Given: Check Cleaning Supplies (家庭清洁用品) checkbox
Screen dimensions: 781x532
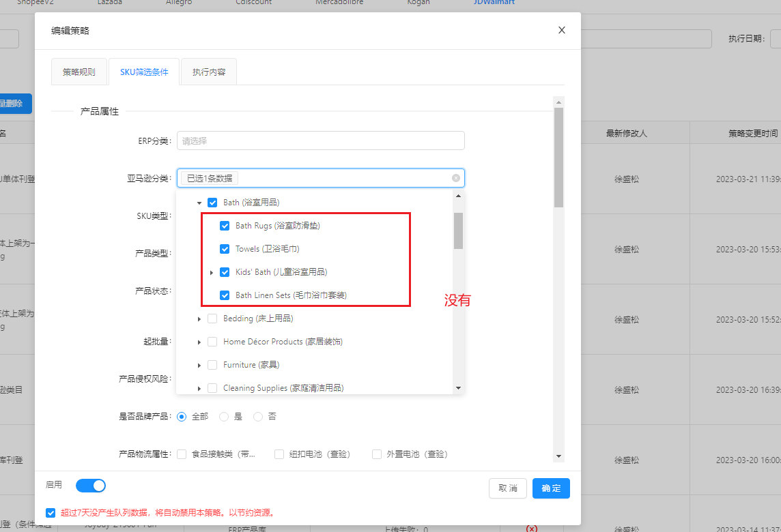Looking at the screenshot, I should 212,388.
